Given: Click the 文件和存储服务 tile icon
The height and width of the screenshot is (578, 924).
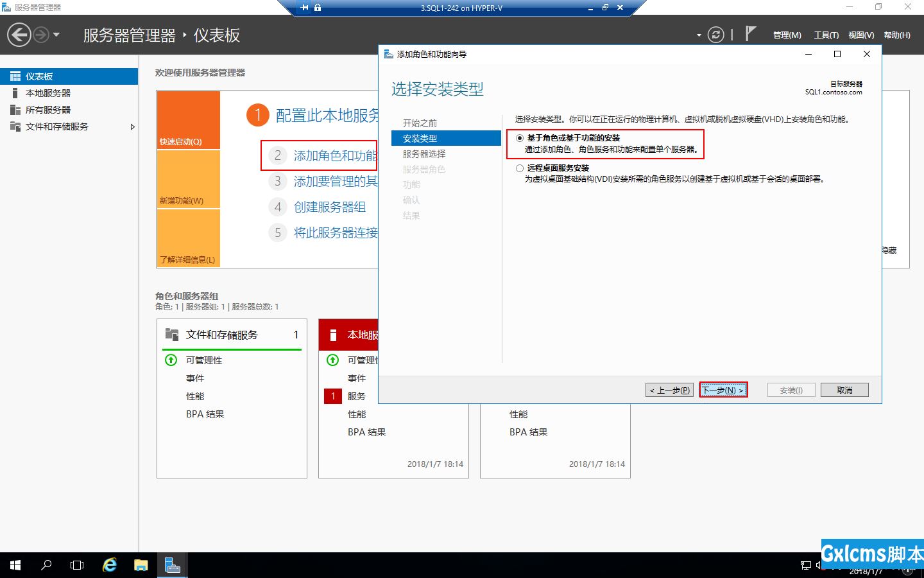Looking at the screenshot, I should point(172,335).
